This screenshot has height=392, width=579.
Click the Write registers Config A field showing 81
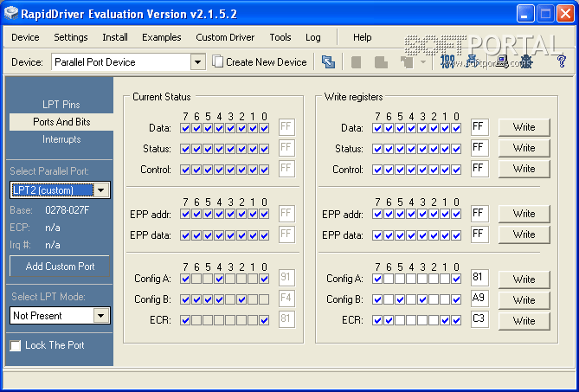pyautogui.click(x=479, y=278)
